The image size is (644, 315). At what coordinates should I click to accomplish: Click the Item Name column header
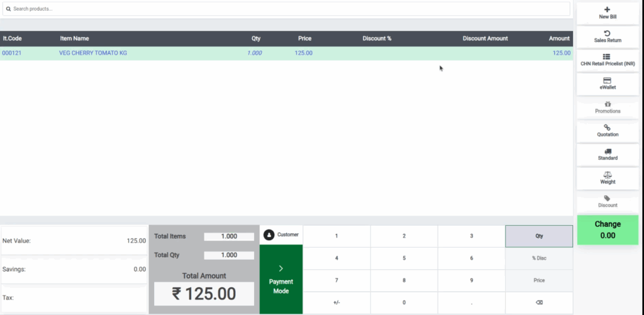(74, 38)
